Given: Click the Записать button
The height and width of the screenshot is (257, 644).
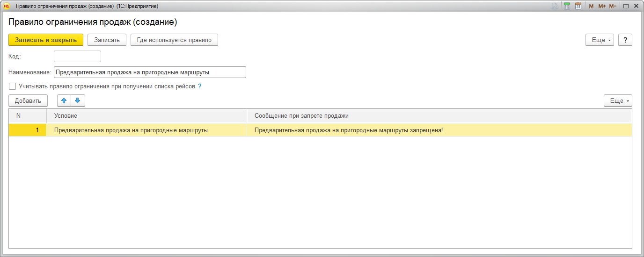Looking at the screenshot, I should tap(107, 40).
